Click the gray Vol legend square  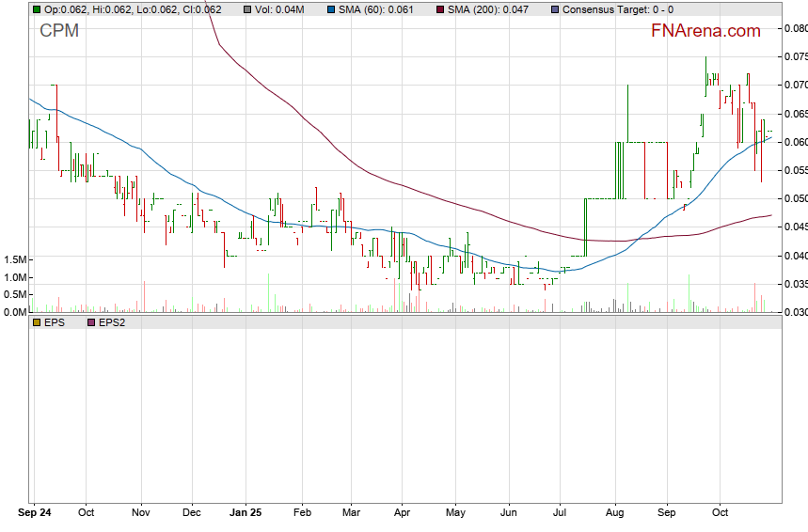pos(247,9)
